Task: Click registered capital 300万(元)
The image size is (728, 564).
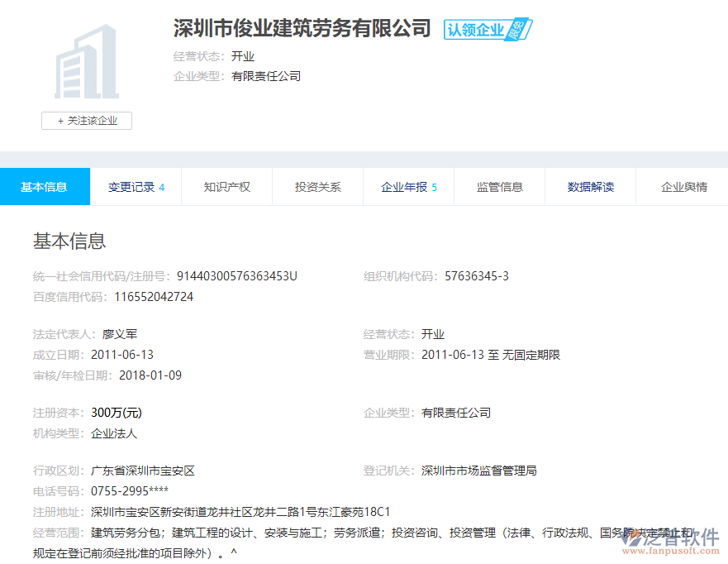Action: (117, 413)
